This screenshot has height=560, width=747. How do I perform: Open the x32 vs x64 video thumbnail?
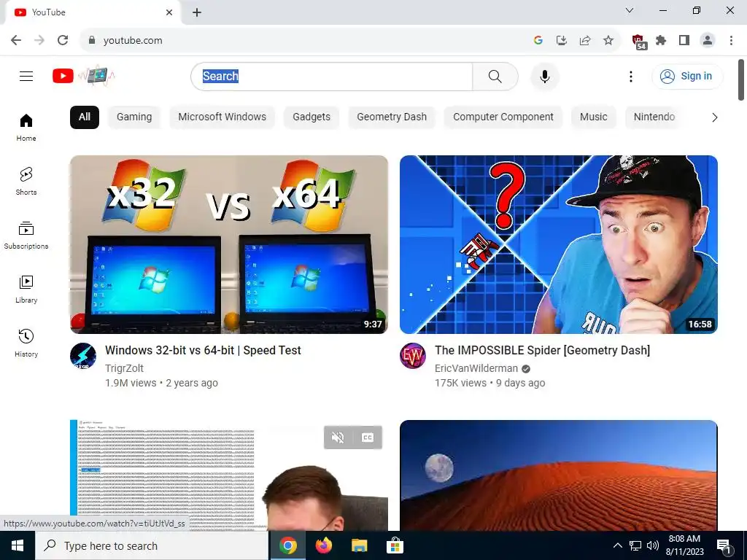tap(228, 244)
